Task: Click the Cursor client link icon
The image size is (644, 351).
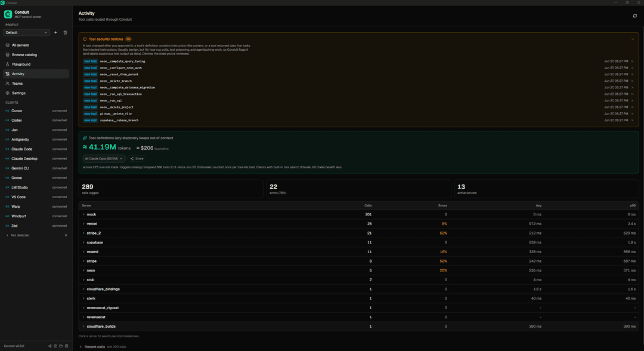Action: (x=7, y=111)
